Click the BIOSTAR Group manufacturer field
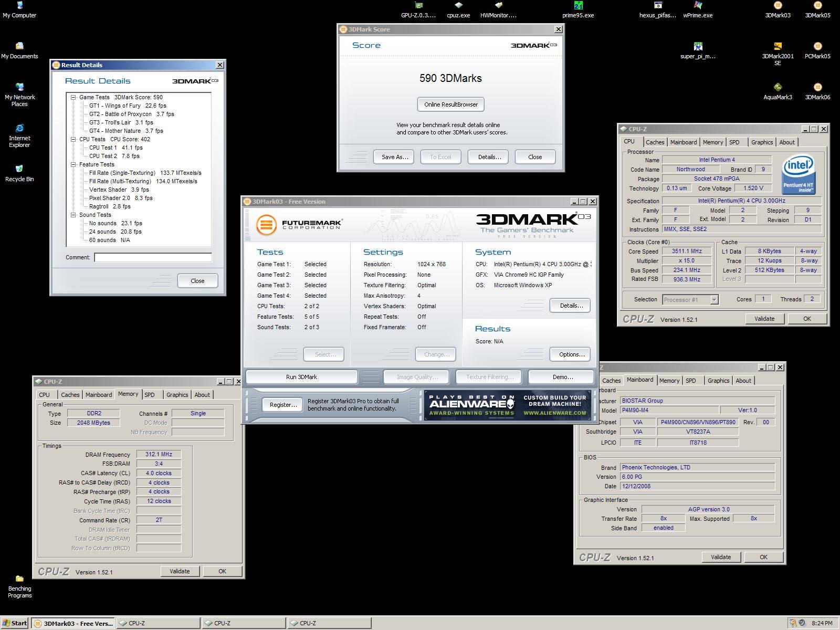This screenshot has width=840, height=630. (x=697, y=401)
